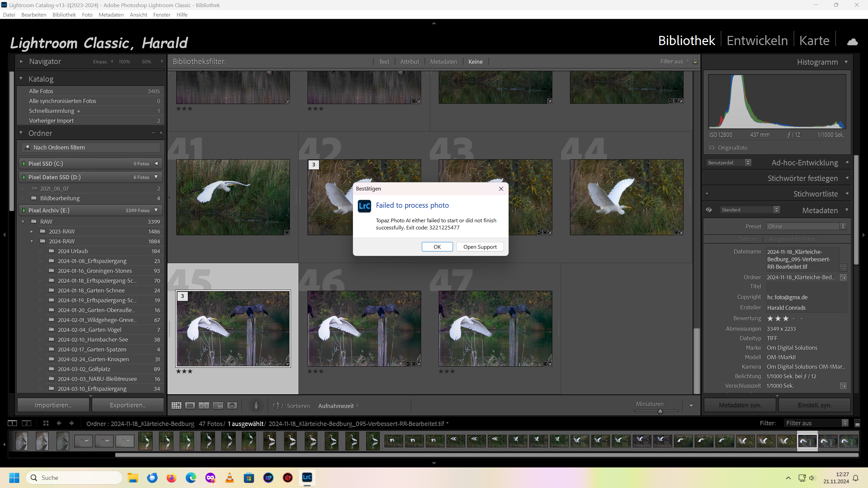Toggle the Originalfoto checkbox
Viewport: 868px width, 488px height.
[x=712, y=148]
